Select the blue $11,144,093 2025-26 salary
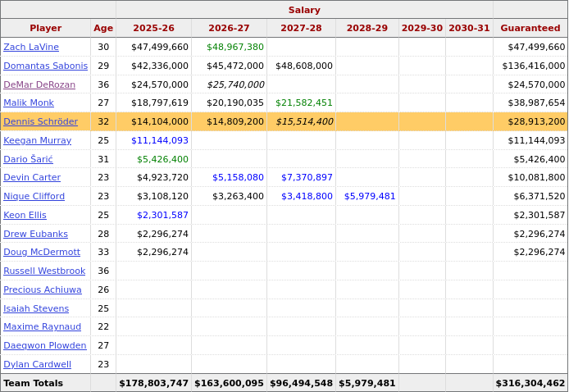This screenshot has height=392, width=569. (160, 140)
